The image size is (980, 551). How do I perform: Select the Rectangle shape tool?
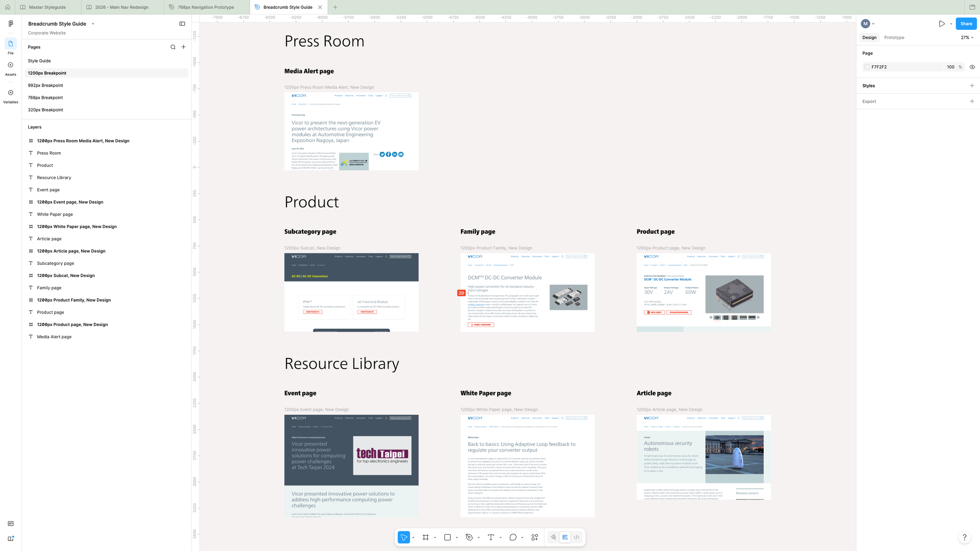(447, 537)
